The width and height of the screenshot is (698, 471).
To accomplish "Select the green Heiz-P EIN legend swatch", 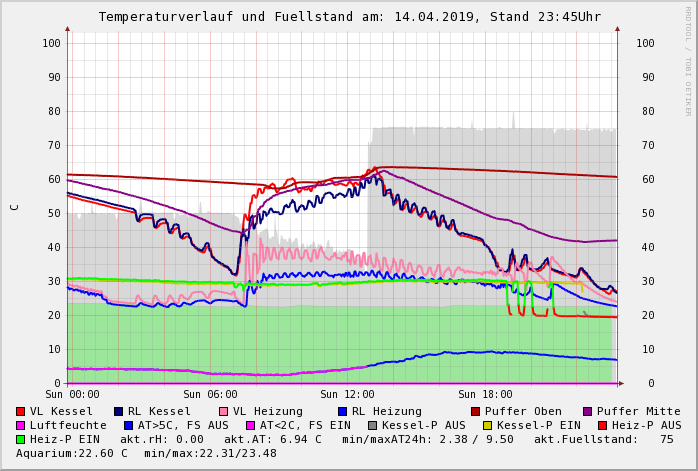I will [21, 440].
